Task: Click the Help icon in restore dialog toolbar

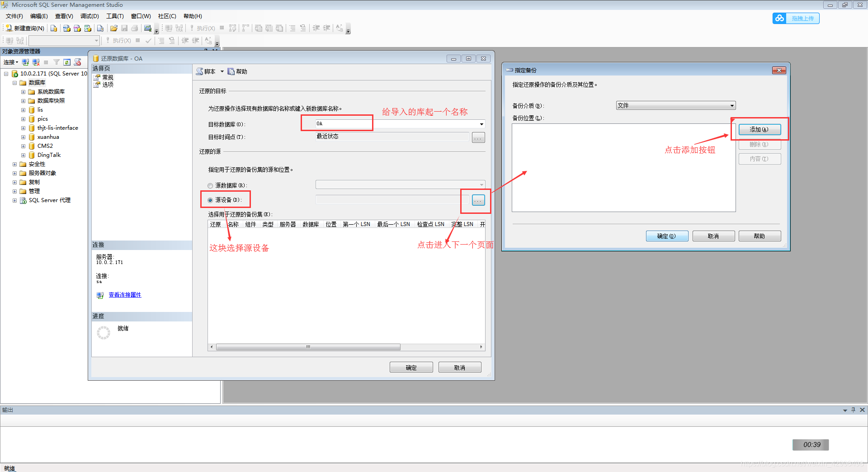Action: 231,71
